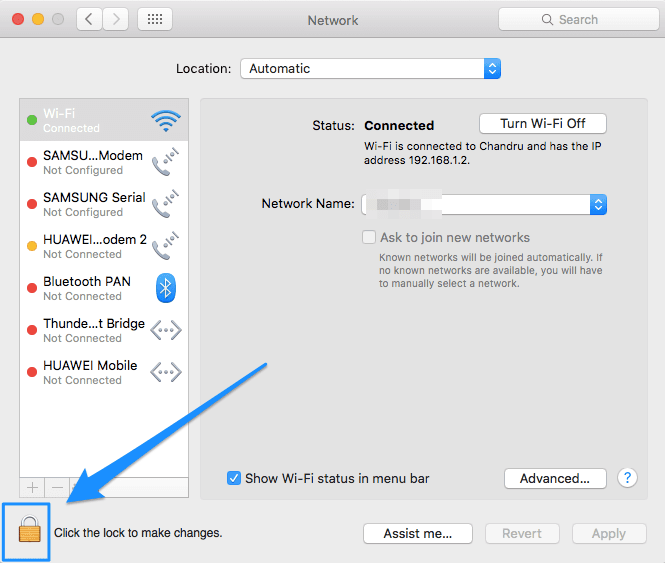Click the Connected status text
The width and height of the screenshot is (665, 563).
(399, 126)
